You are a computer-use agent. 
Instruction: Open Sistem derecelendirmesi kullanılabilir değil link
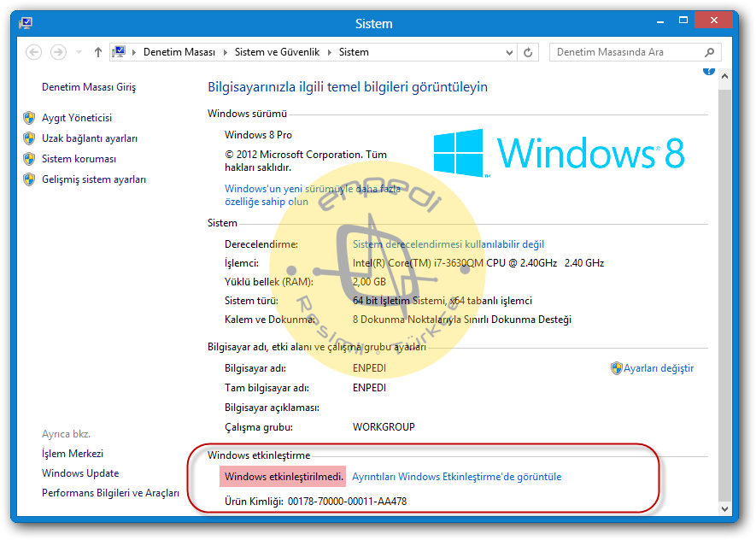tap(448, 244)
